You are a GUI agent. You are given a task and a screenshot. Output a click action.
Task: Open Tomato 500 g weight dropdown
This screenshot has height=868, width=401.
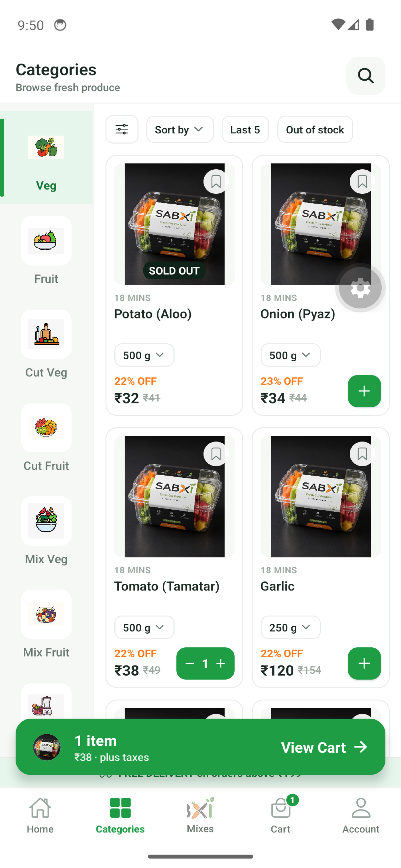pos(144,627)
